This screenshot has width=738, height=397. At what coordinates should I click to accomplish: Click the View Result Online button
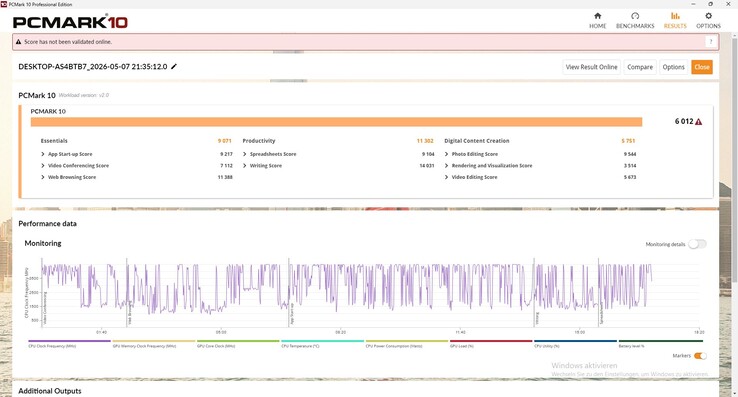pos(591,67)
